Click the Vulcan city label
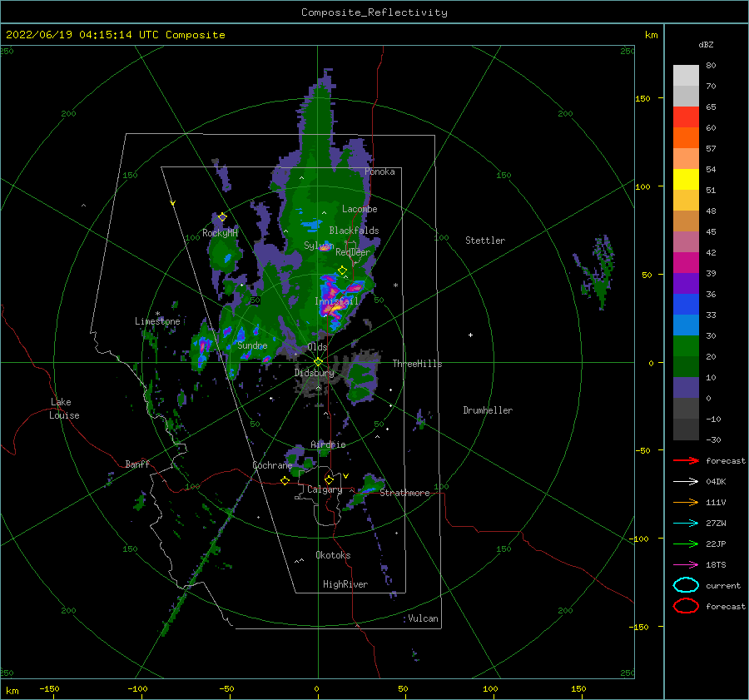This screenshot has width=749, height=700. [x=424, y=618]
